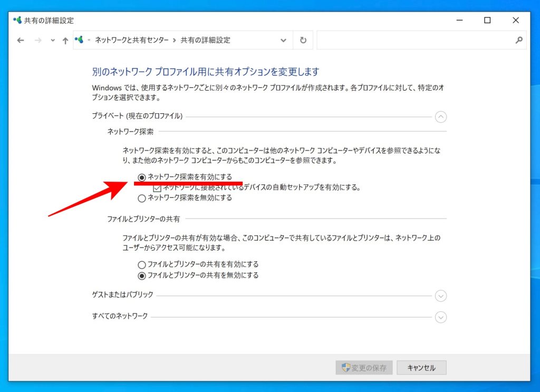Click the page title 別のネットワーク プロファイル用
This screenshot has width=540, height=392.
(x=206, y=72)
